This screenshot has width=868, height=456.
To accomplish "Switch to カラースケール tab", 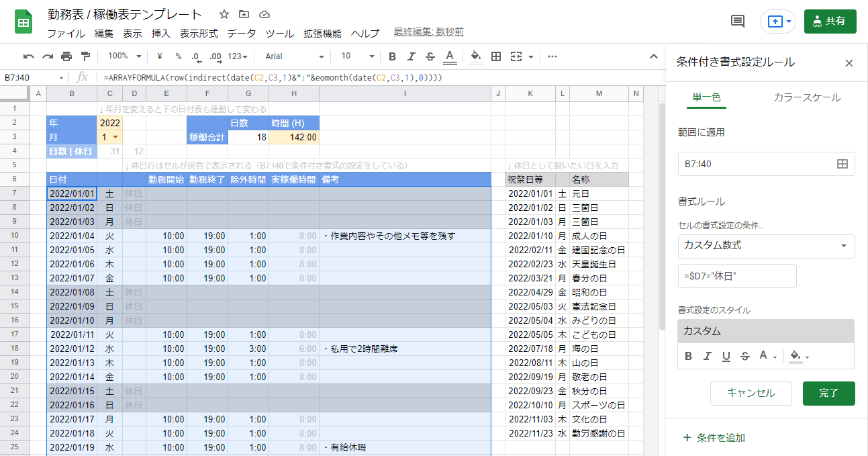I will click(x=807, y=97).
